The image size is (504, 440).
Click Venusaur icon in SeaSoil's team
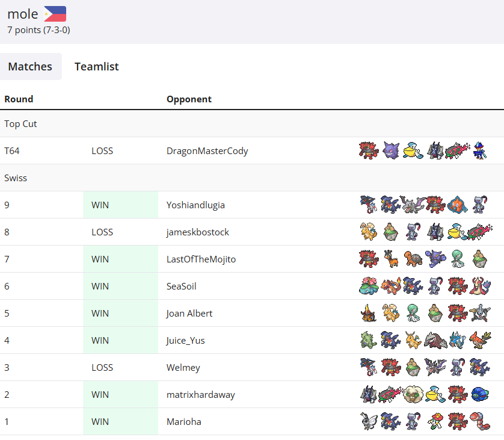coord(369,286)
